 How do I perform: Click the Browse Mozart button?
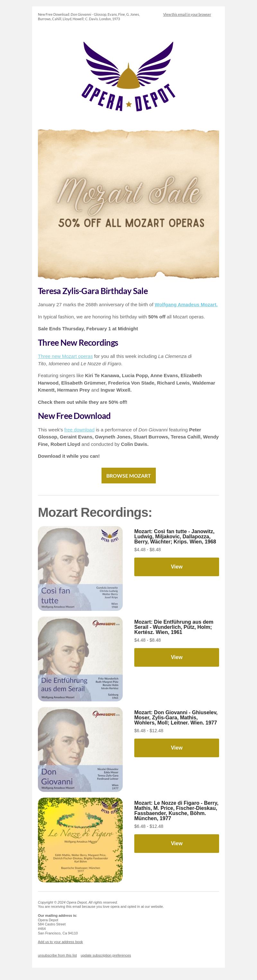[128, 475]
